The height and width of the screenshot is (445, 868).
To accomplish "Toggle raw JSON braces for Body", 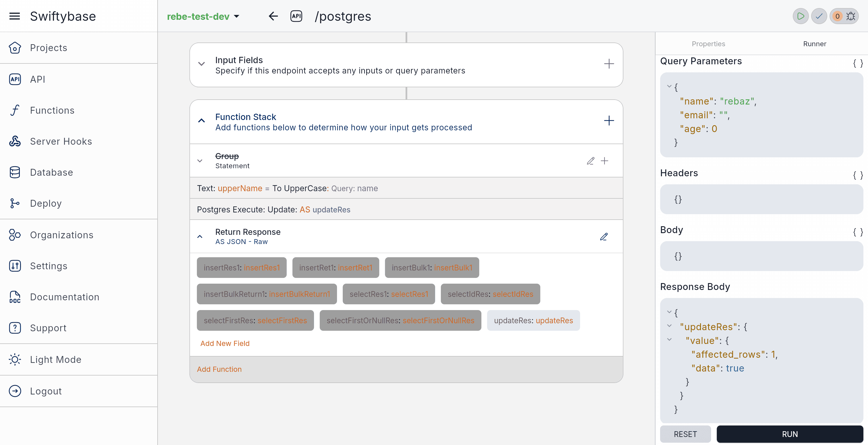I will pyautogui.click(x=858, y=232).
